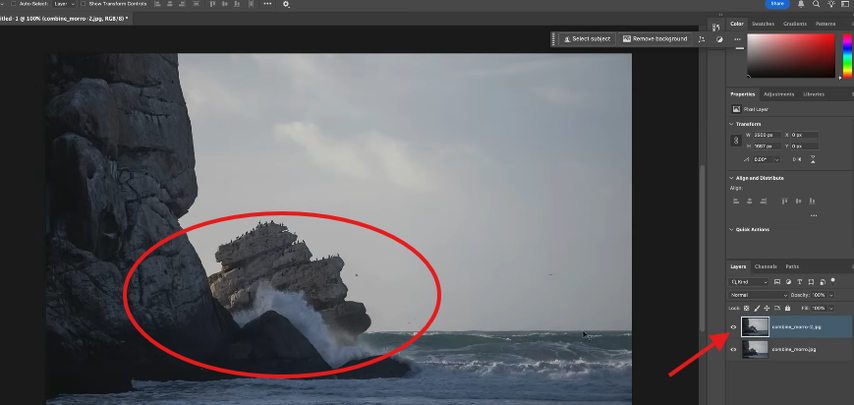Open the Adjustments tab
854x405 pixels.
(779, 94)
